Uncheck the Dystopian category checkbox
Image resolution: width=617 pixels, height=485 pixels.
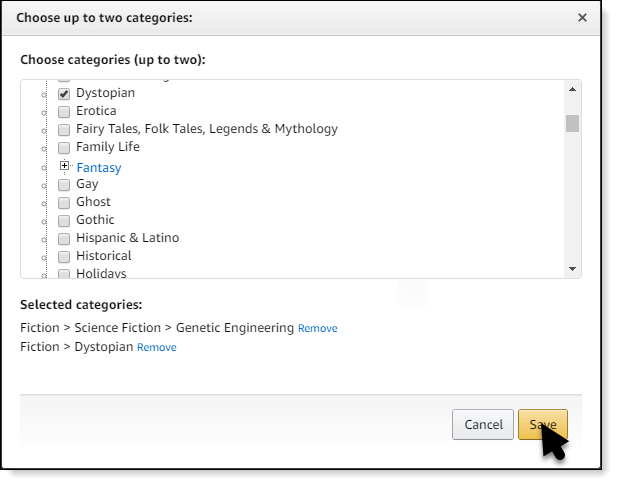64,93
